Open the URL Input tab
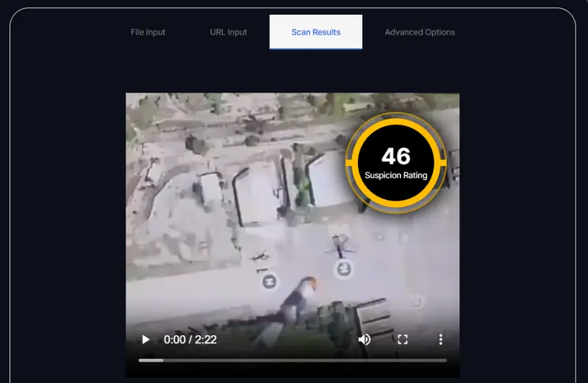 (229, 32)
